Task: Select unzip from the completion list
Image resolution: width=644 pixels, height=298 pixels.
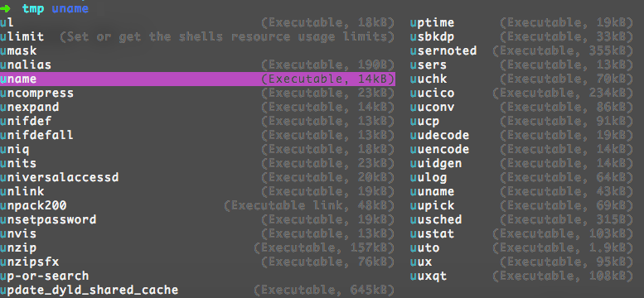Action: 197,248
